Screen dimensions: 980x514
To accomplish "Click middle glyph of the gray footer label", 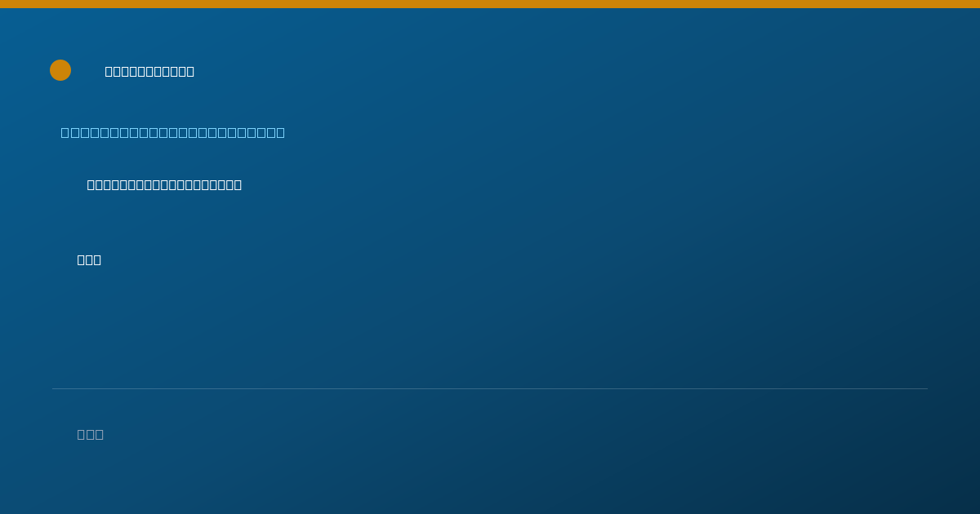I will (x=91, y=434).
